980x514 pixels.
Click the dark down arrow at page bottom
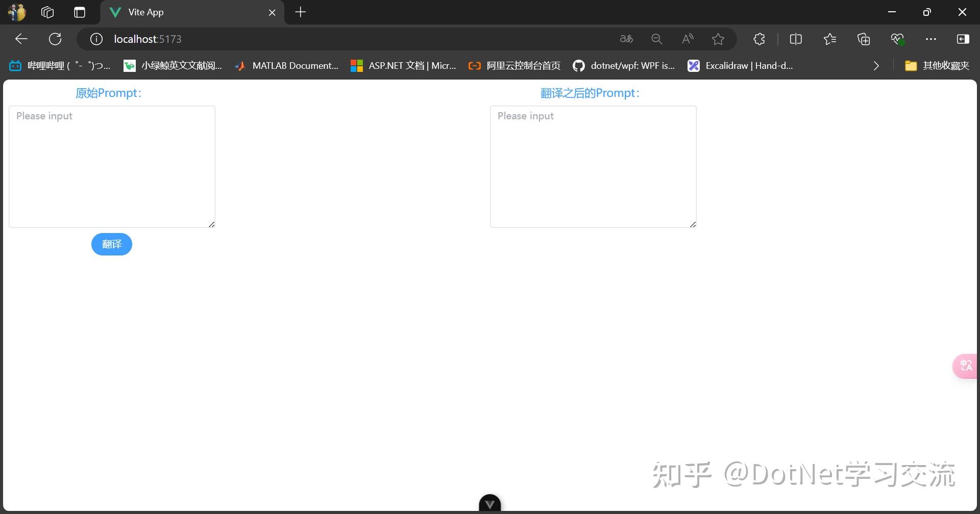pyautogui.click(x=489, y=503)
